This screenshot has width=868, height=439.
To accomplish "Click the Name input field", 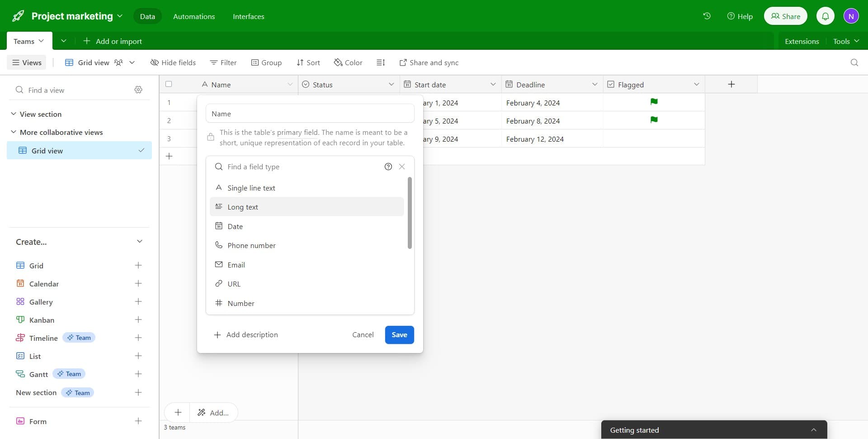I will tap(309, 113).
